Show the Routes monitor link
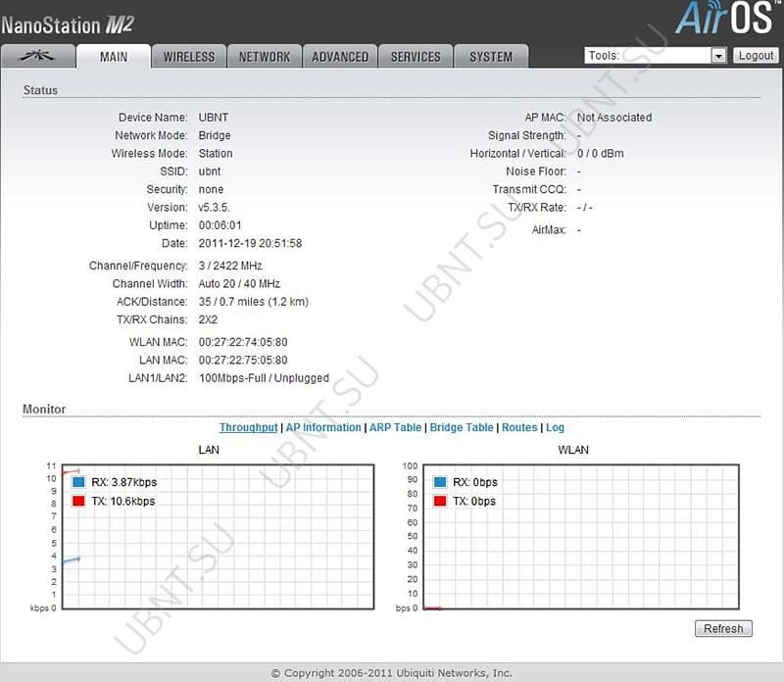Viewport: 784px width, 682px height. (x=519, y=427)
